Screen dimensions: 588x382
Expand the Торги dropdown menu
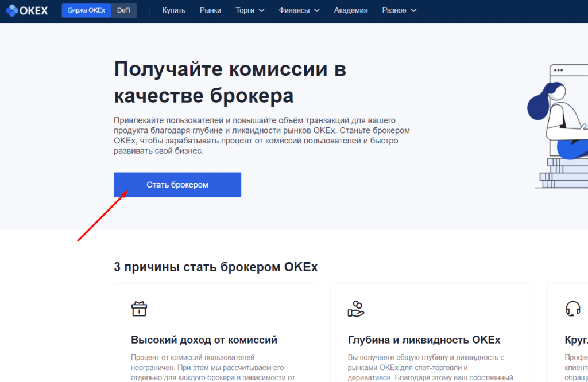point(250,10)
